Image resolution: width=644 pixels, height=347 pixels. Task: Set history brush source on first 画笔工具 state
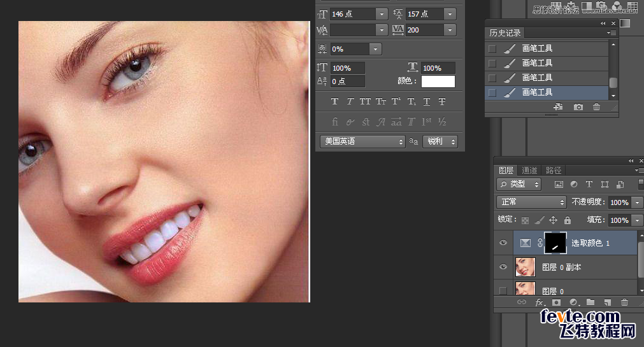pyautogui.click(x=492, y=49)
